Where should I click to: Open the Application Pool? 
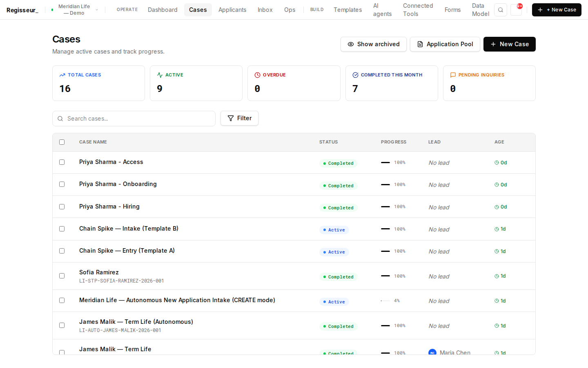click(445, 44)
